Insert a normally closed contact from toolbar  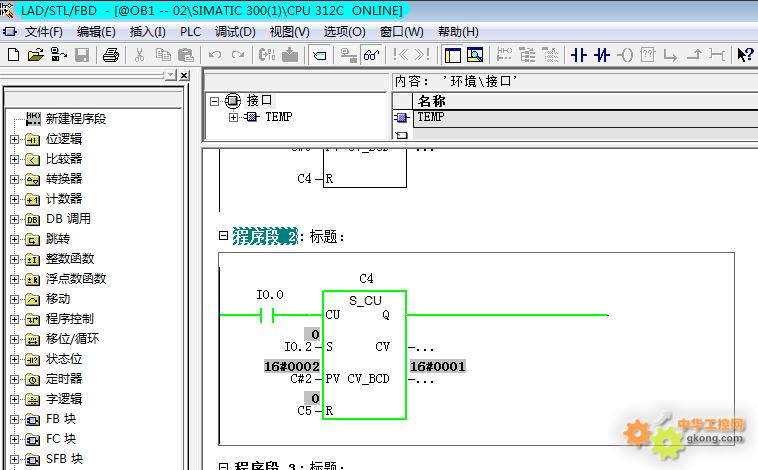coord(602,55)
